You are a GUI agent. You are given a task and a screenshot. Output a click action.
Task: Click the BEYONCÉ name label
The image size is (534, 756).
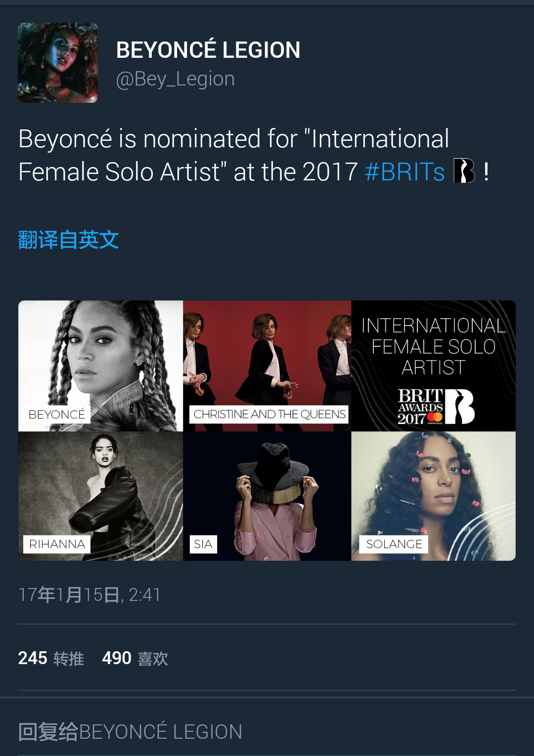click(57, 414)
